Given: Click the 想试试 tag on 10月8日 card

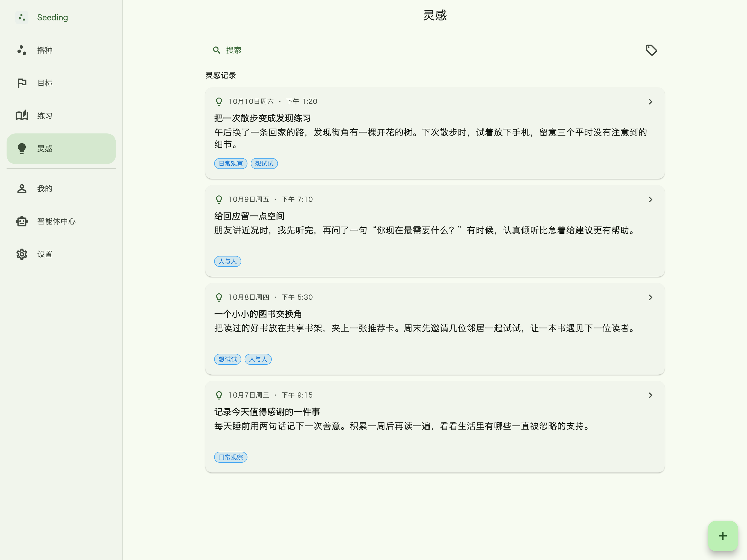Looking at the screenshot, I should [x=227, y=359].
